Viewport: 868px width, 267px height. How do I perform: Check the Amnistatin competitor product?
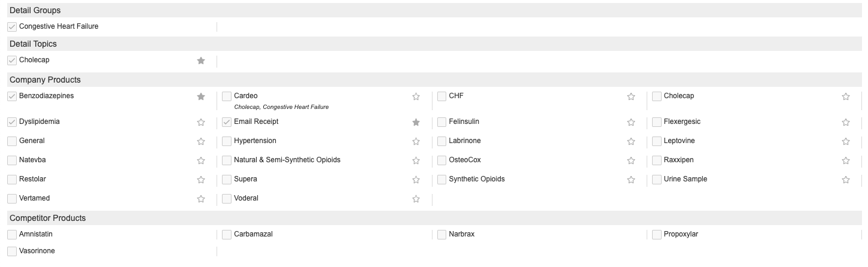12,235
